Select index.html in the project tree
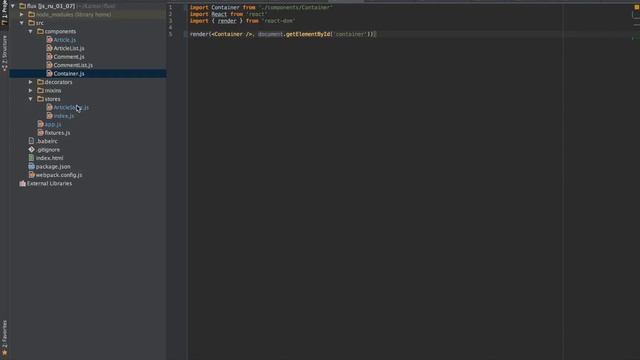Image resolution: width=640 pixels, height=360 pixels. pyautogui.click(x=49, y=158)
